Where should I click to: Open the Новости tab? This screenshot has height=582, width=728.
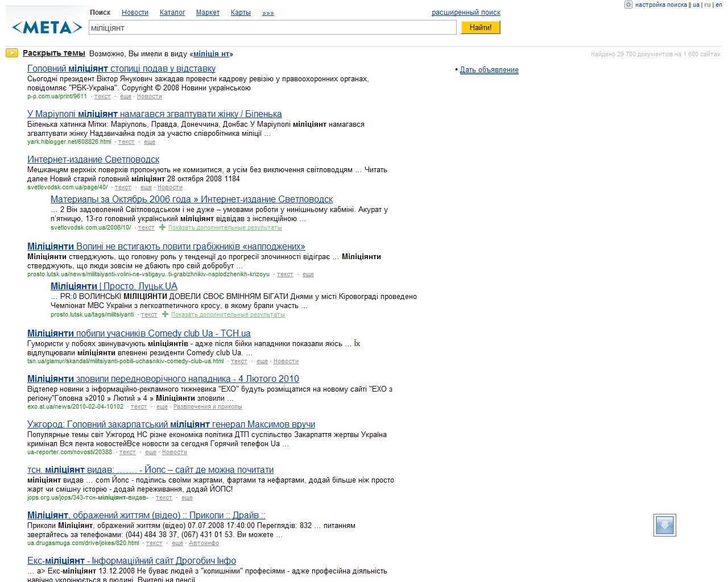coord(135,13)
